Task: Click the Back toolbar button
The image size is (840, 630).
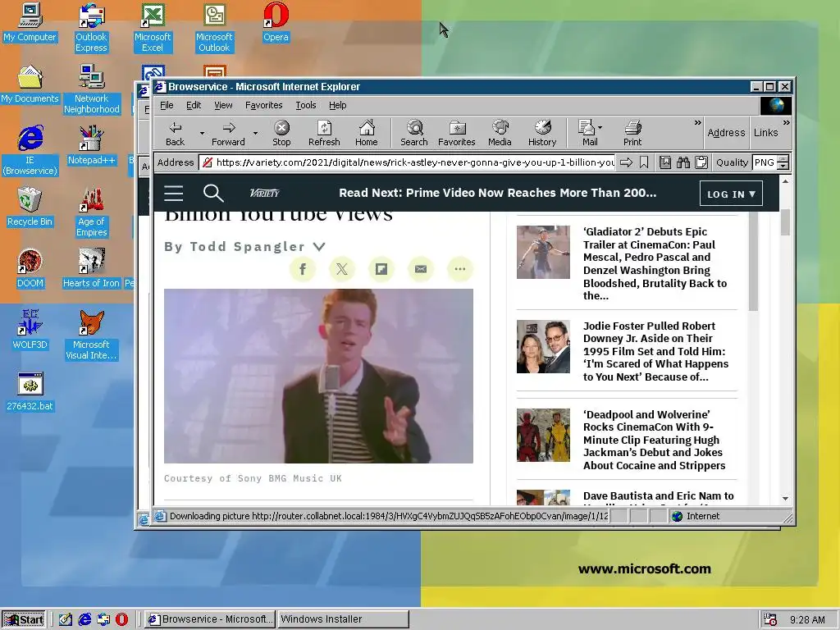Action: (x=176, y=133)
